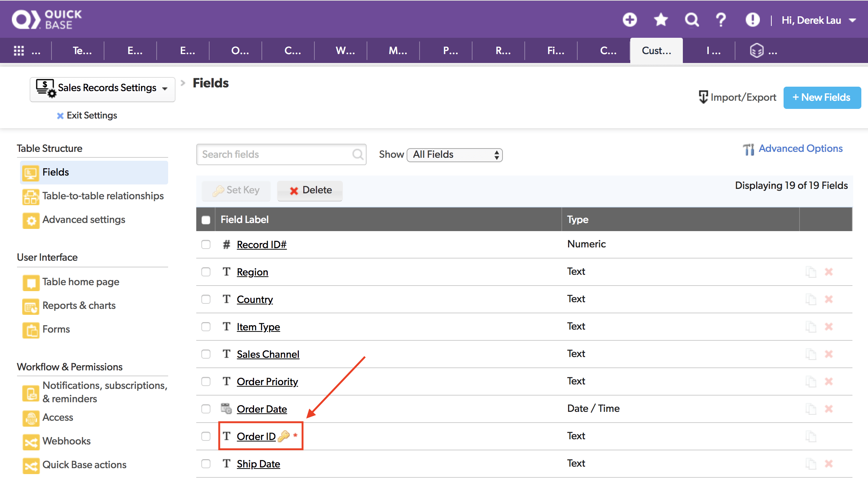The width and height of the screenshot is (868, 480).
Task: Check the Order Date field checkbox
Action: click(x=206, y=409)
